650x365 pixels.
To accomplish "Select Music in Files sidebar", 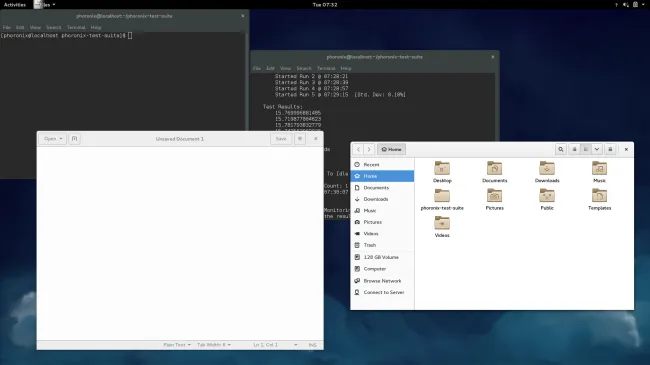I will [x=382, y=211].
